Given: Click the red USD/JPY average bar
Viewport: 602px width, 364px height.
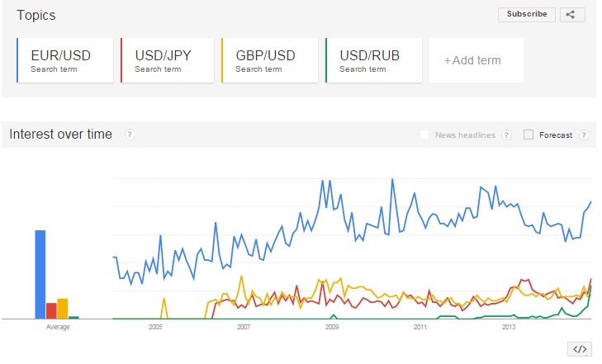Looking at the screenshot, I should 51,310.
